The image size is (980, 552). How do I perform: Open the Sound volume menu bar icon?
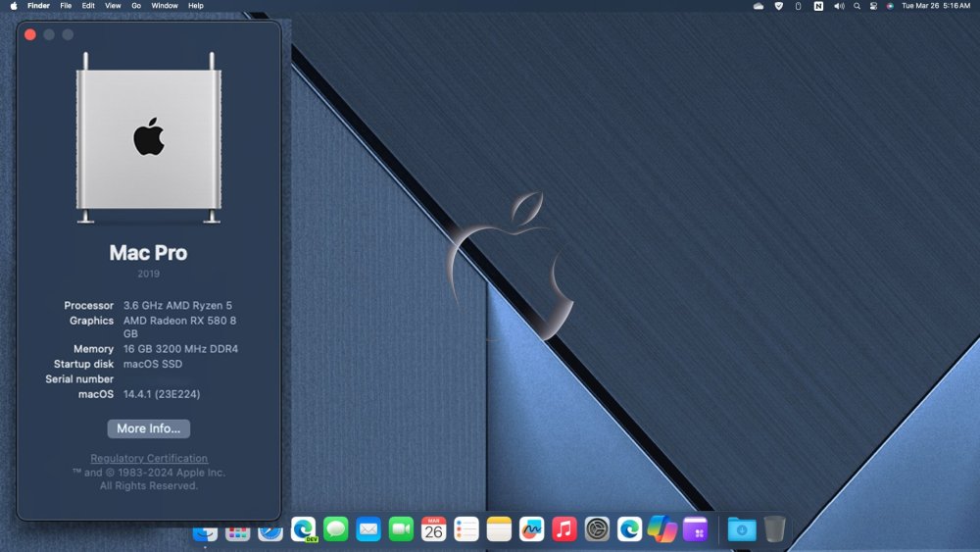839,6
